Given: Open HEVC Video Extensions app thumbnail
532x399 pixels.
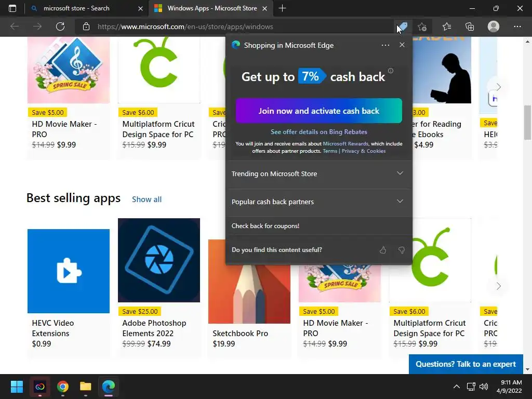Looking at the screenshot, I should 69,271.
